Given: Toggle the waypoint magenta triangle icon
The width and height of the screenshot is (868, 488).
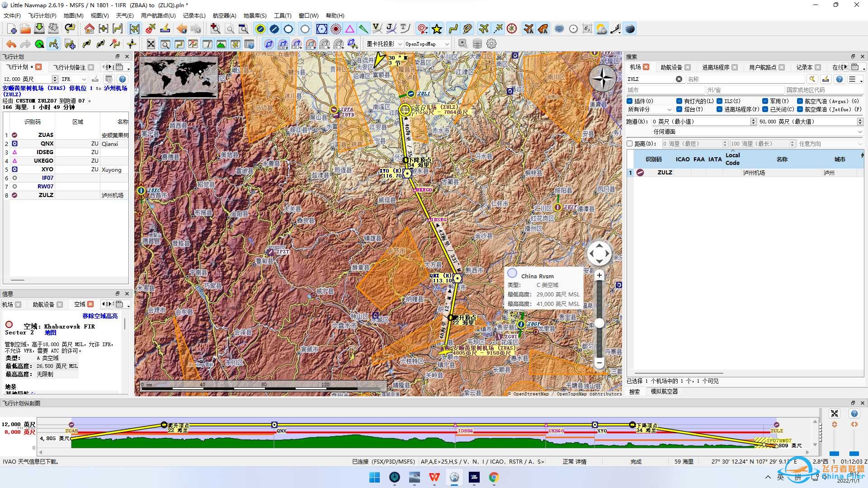Looking at the screenshot, I should click(x=350, y=29).
